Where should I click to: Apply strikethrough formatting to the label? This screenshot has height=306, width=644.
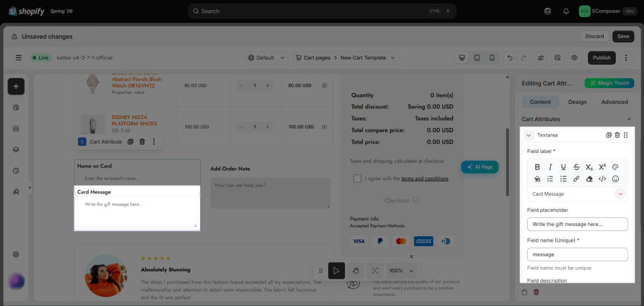click(x=576, y=167)
